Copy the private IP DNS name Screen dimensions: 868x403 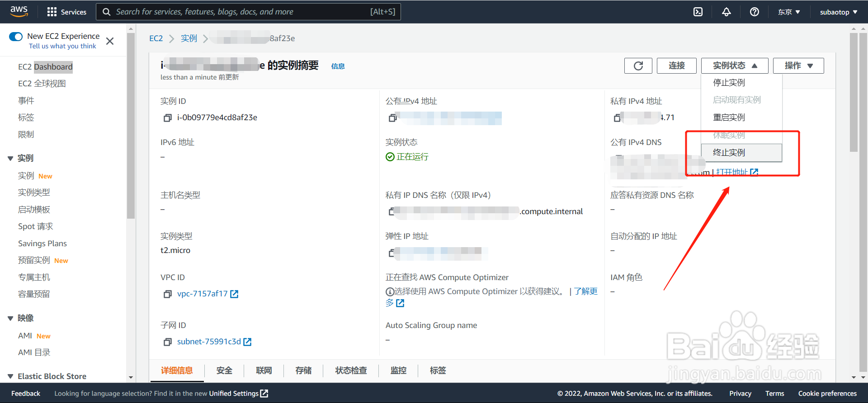click(392, 211)
